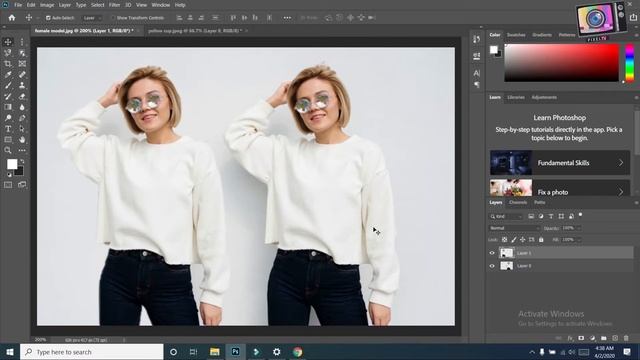The image size is (640, 360).
Task: Select the Hand tool
Action: [22, 140]
